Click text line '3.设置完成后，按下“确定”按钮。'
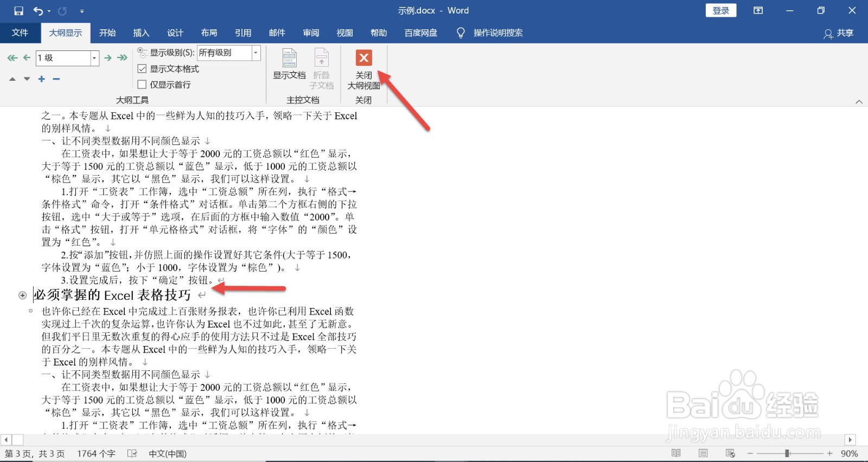The image size is (868, 462). [x=138, y=280]
